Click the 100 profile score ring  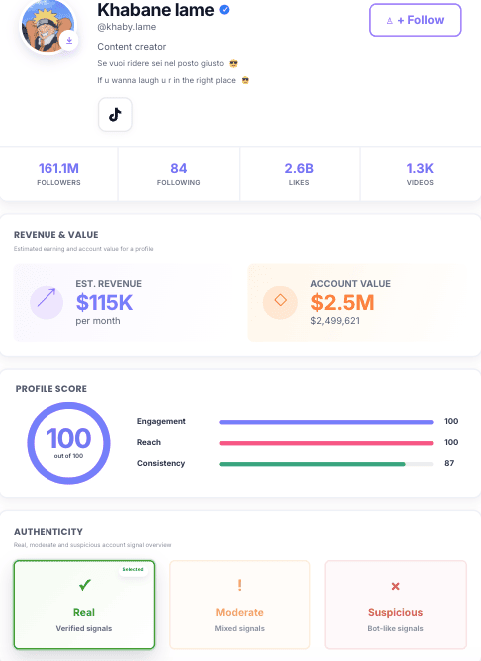(69, 443)
